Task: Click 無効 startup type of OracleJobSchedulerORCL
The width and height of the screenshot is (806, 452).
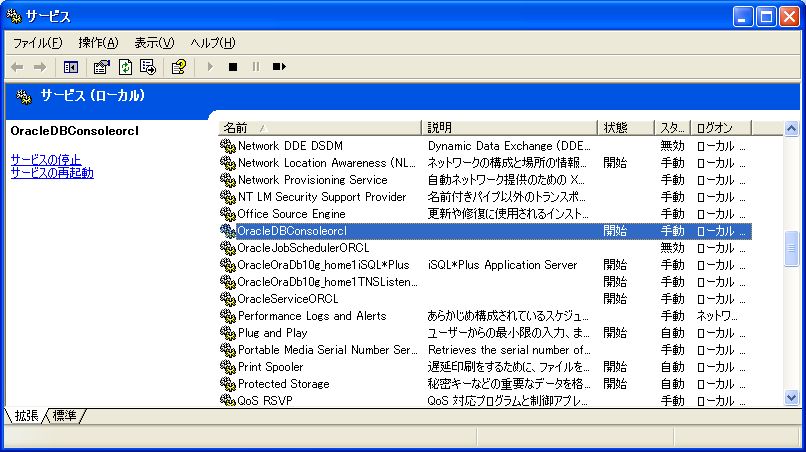Action: pyautogui.click(x=672, y=248)
